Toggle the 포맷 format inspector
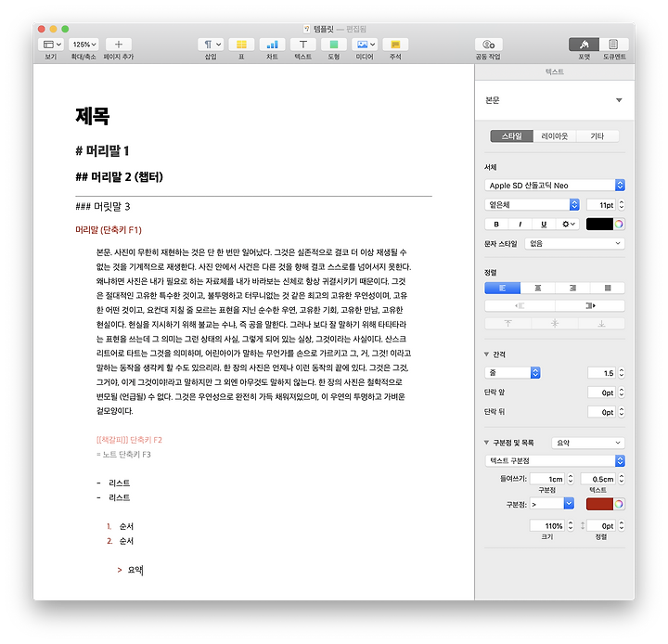 click(584, 45)
